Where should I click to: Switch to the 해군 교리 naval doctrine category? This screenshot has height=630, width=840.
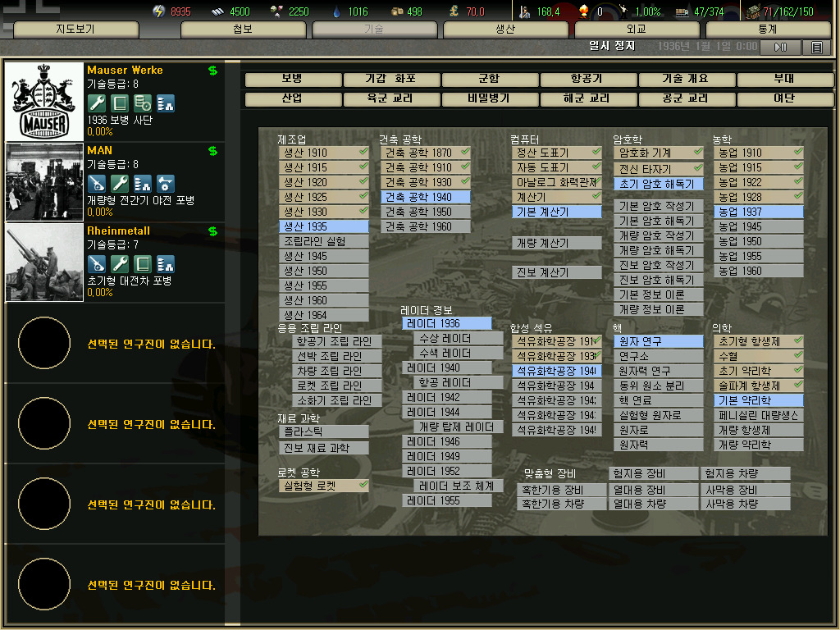click(587, 99)
